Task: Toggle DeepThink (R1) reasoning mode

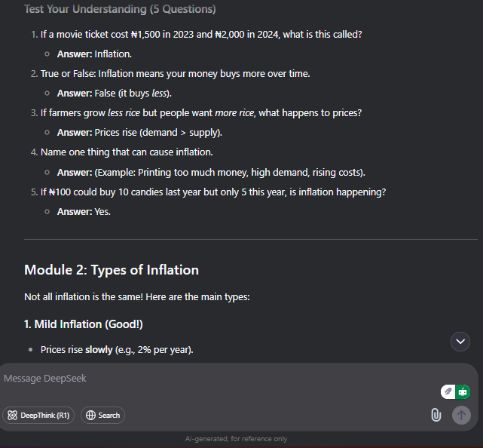Action: pos(38,416)
